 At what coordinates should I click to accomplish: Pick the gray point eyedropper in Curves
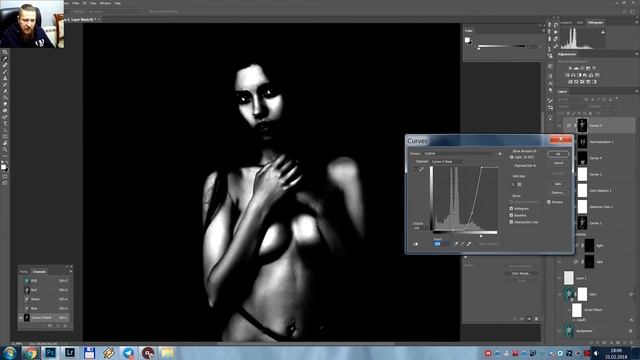(x=462, y=244)
